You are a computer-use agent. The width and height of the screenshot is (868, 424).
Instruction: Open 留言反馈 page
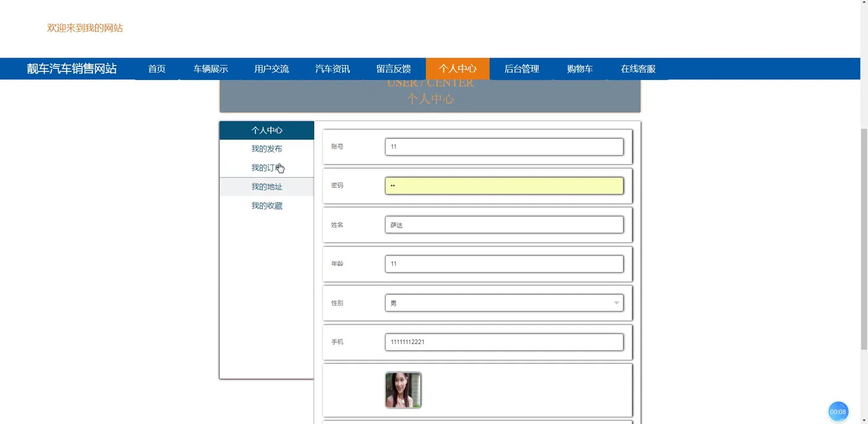tap(394, 69)
